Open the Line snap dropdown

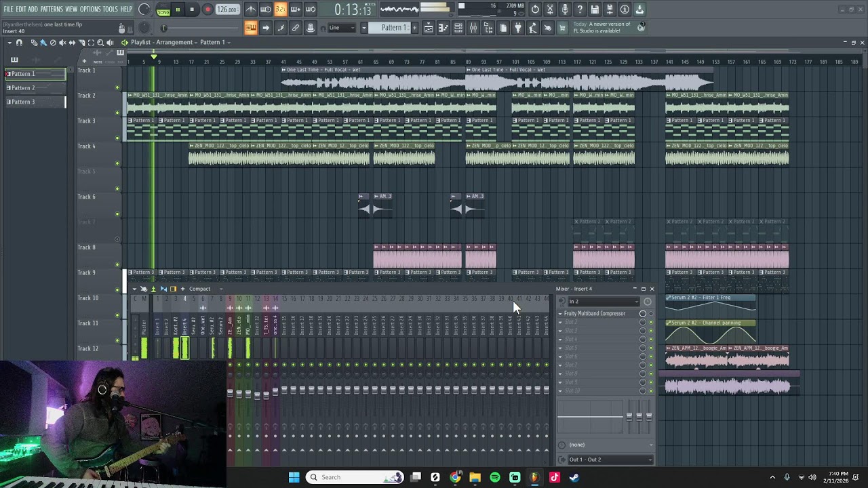point(342,28)
